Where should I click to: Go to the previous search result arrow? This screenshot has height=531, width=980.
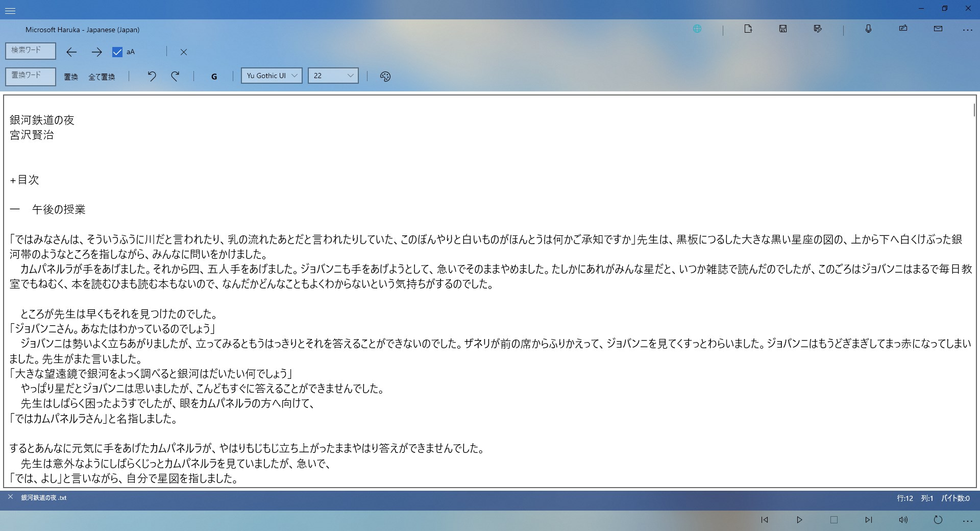[71, 52]
